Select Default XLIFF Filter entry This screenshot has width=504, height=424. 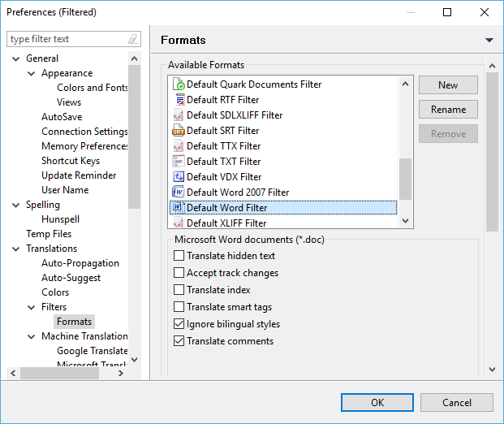click(226, 223)
